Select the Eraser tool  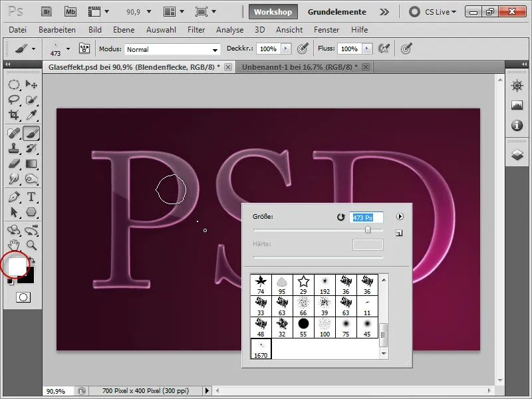(14, 164)
